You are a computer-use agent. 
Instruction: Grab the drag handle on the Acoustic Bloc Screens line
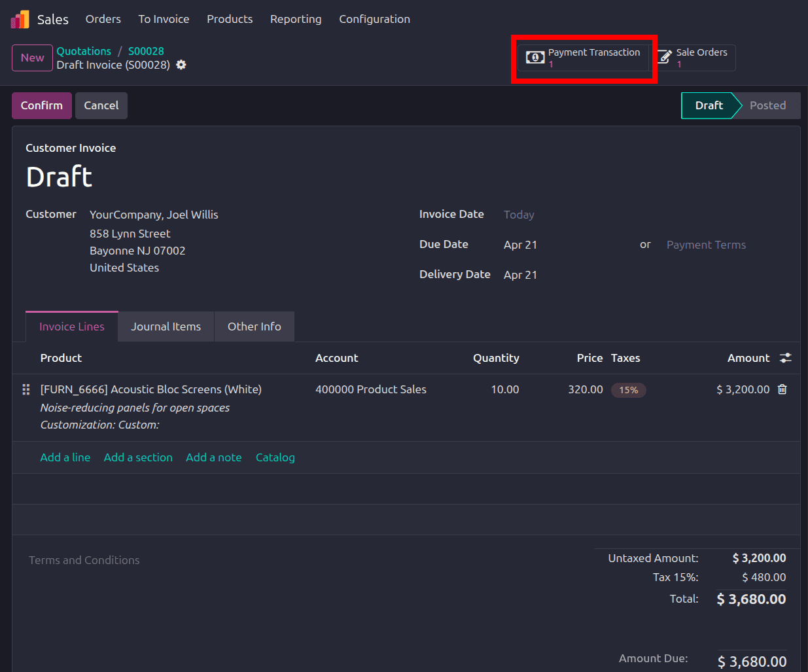[26, 389]
